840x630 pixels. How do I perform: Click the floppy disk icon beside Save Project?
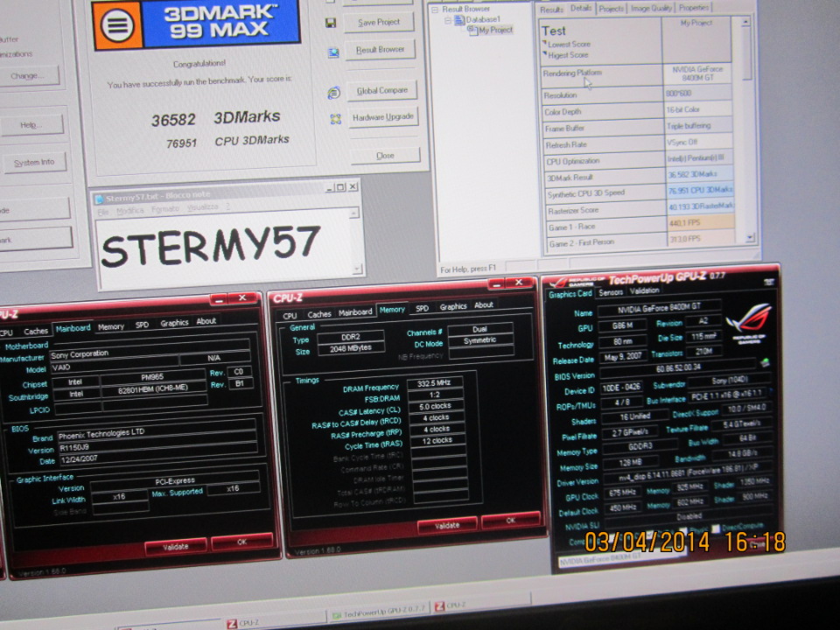[x=331, y=23]
